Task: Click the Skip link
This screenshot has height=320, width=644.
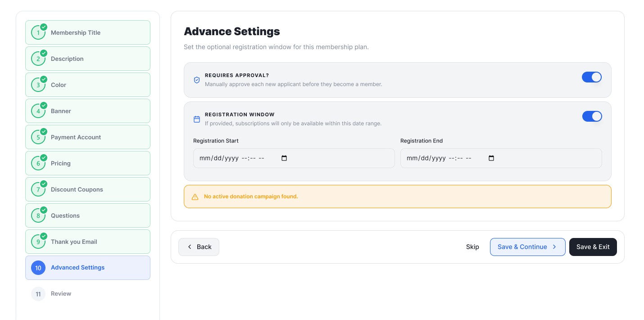Action: (472, 247)
